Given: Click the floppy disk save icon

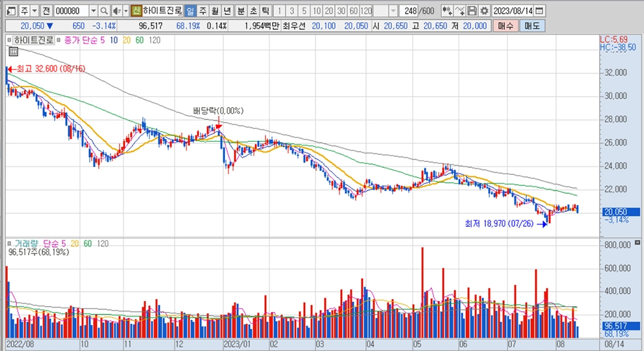Looking at the screenshot, I should coord(472,11).
